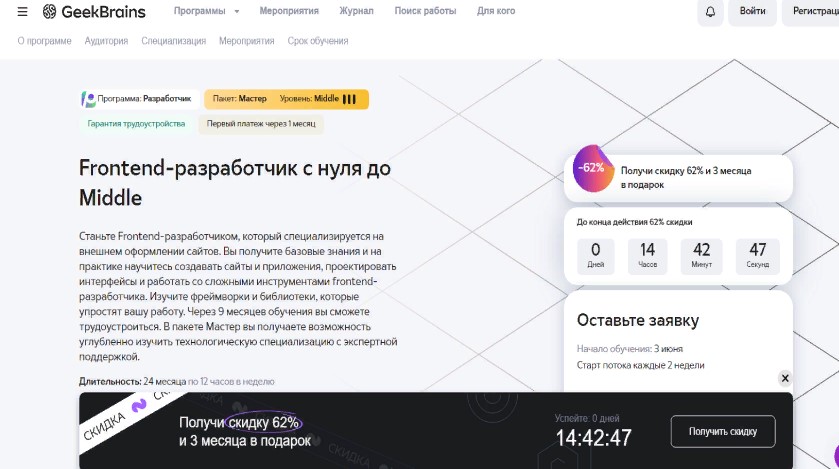
Task: Click the banner timer 14:42:47
Action: pos(593,438)
